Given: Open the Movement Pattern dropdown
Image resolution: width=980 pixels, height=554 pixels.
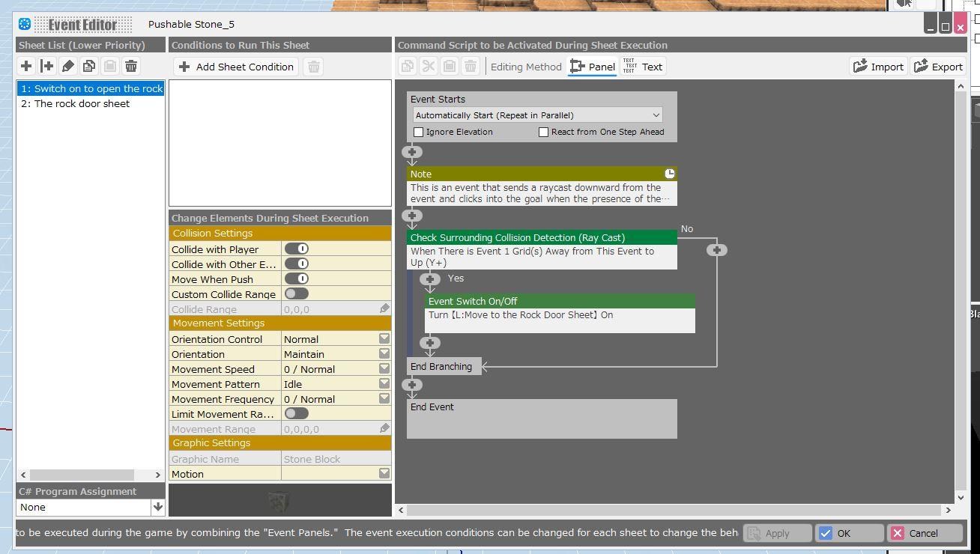Looking at the screenshot, I should [384, 383].
